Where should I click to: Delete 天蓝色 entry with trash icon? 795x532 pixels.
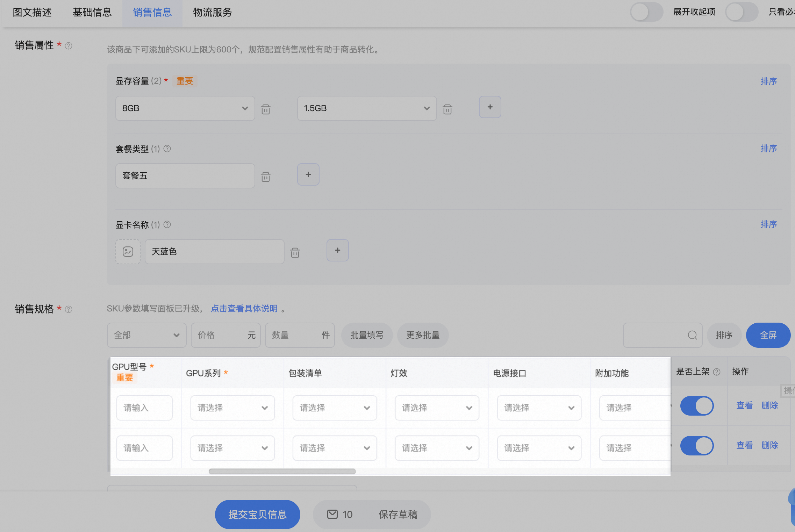tap(295, 252)
